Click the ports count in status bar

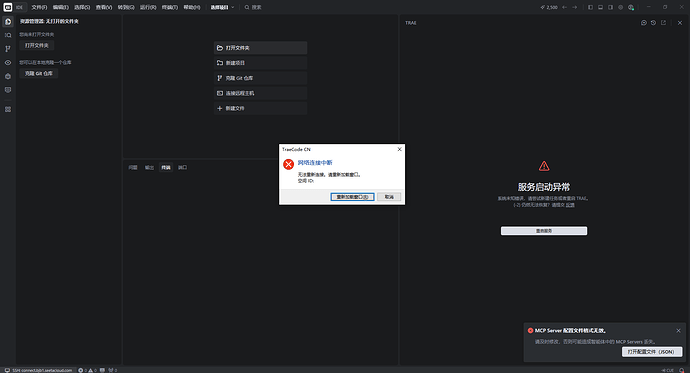tap(113, 370)
